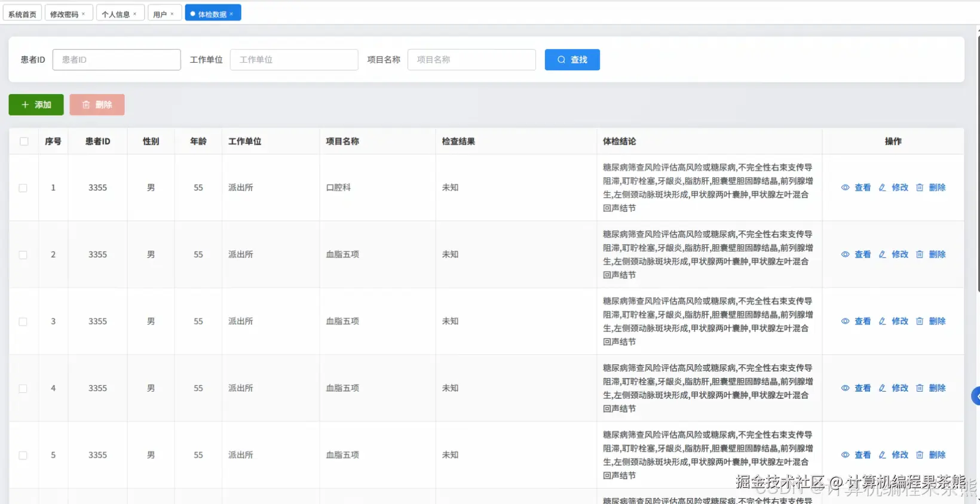The width and height of the screenshot is (980, 504).
Task: Click 修改 link in row 5
Action: point(900,455)
